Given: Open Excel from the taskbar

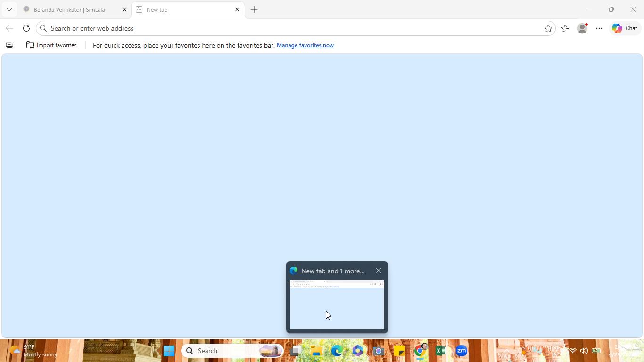Looking at the screenshot, I should pyautogui.click(x=440, y=351).
